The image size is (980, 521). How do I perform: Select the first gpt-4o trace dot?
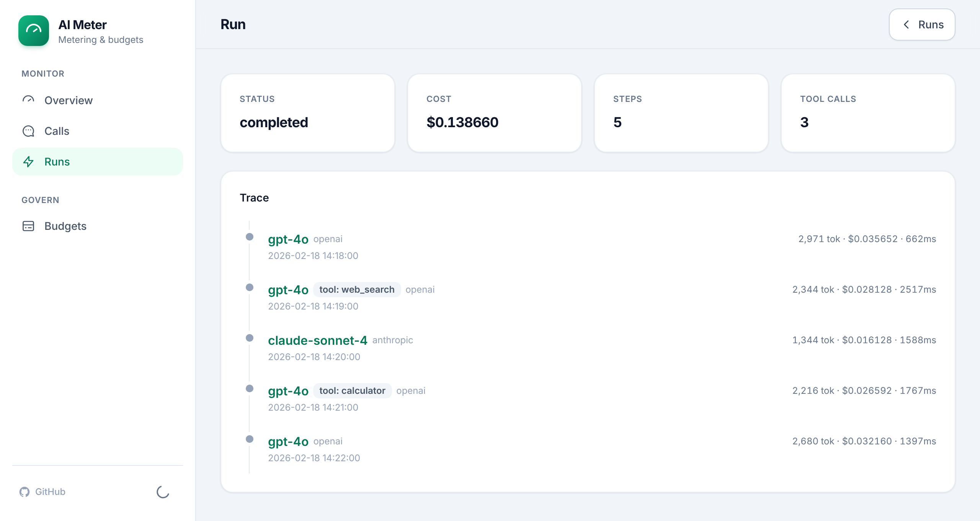(x=250, y=237)
